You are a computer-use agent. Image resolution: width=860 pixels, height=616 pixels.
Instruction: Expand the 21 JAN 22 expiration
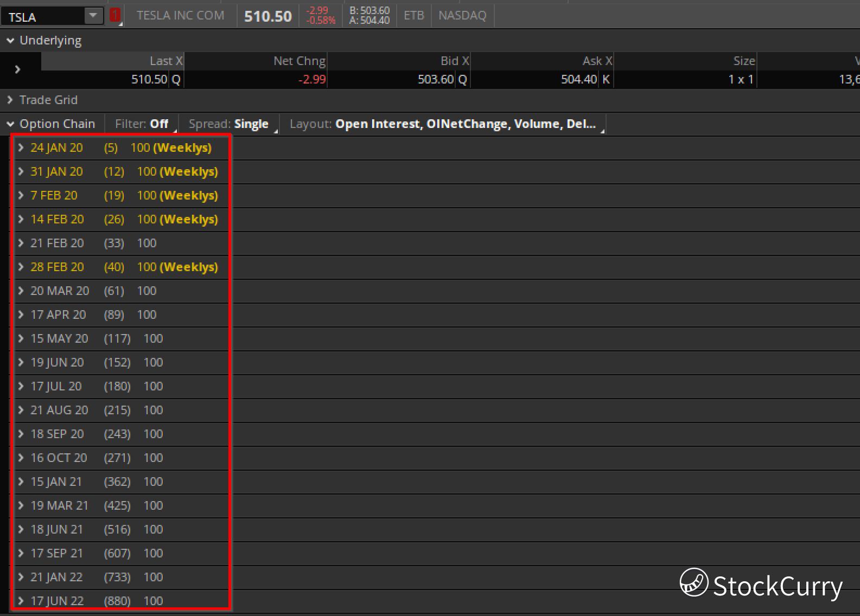tap(21, 577)
